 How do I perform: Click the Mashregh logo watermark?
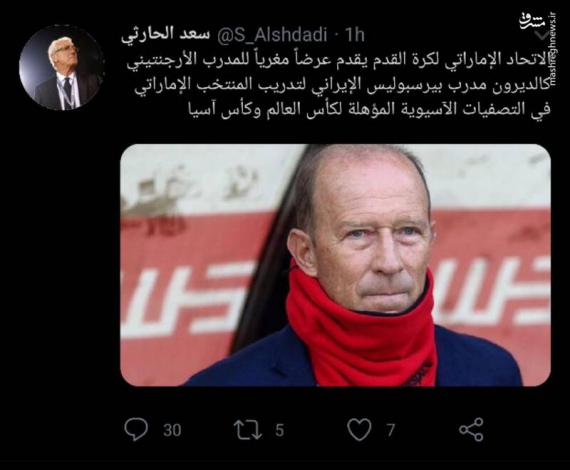(532, 22)
